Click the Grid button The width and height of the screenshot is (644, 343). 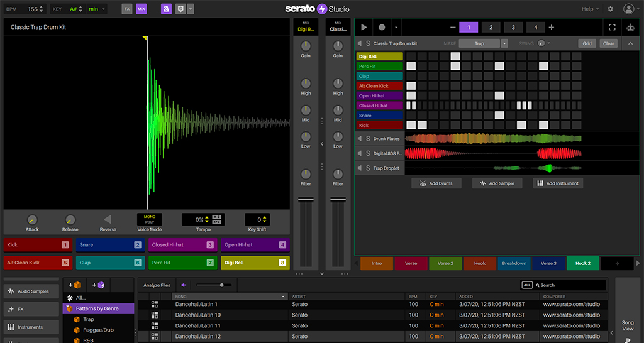click(587, 43)
